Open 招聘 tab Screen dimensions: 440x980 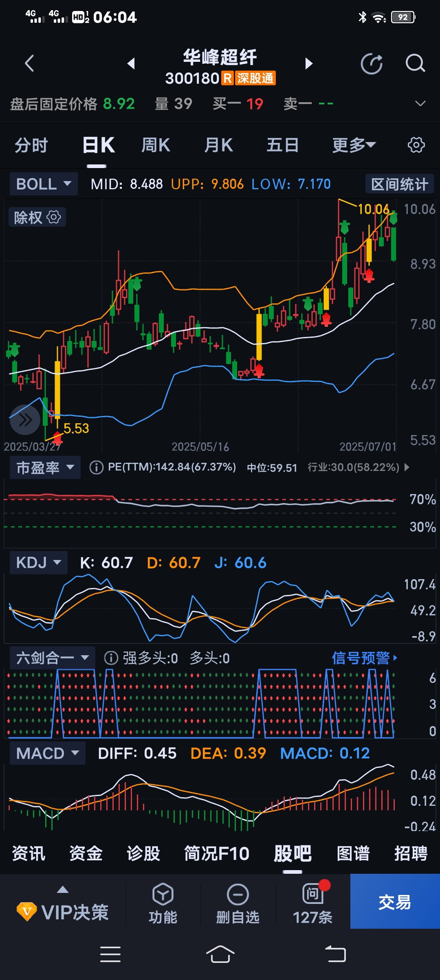411,853
